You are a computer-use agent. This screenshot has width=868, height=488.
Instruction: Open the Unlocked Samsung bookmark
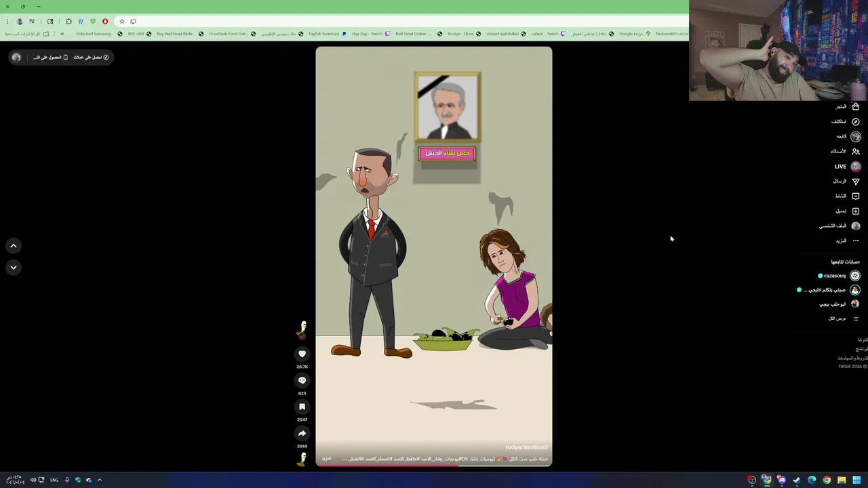click(x=99, y=34)
